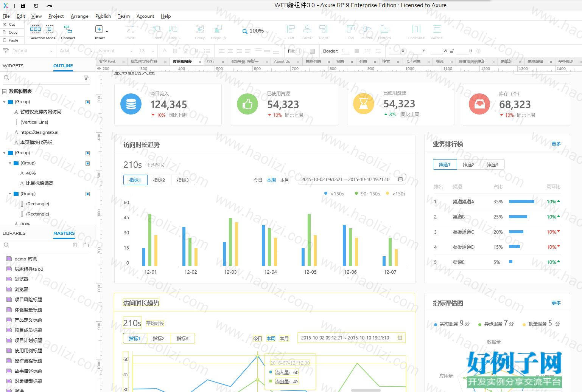Image resolution: width=582 pixels, height=392 pixels.
Task: Toggle bold text formatting
Action: tap(175, 51)
